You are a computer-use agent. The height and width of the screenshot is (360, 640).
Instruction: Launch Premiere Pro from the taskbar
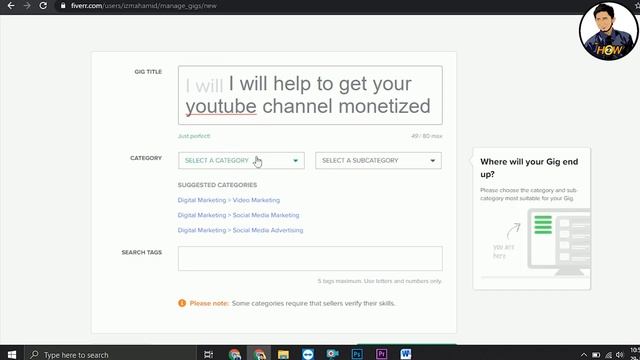tap(381, 354)
